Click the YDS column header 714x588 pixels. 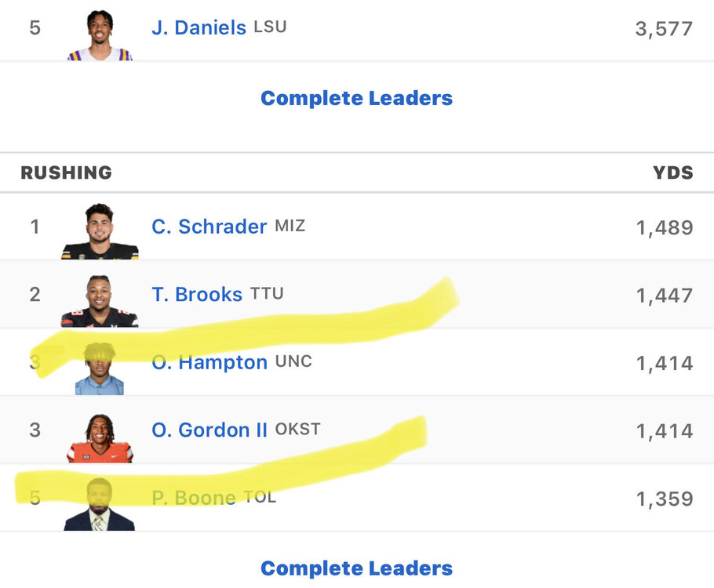(672, 172)
